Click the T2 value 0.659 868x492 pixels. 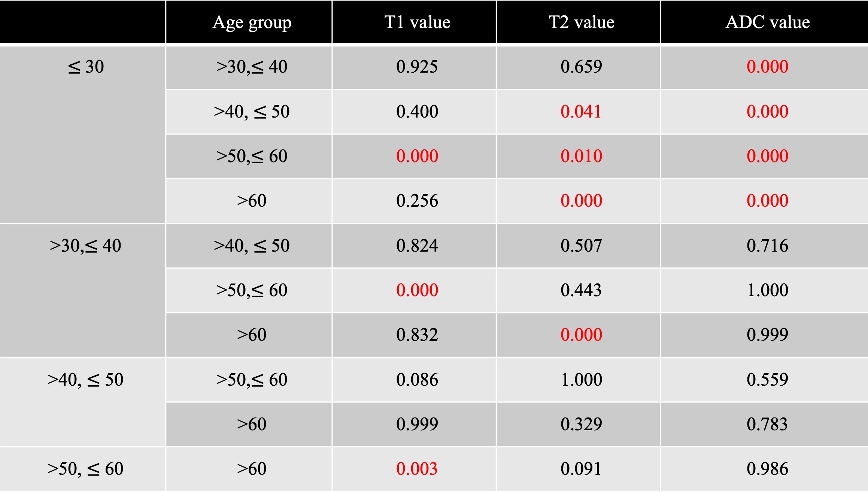[x=581, y=67]
